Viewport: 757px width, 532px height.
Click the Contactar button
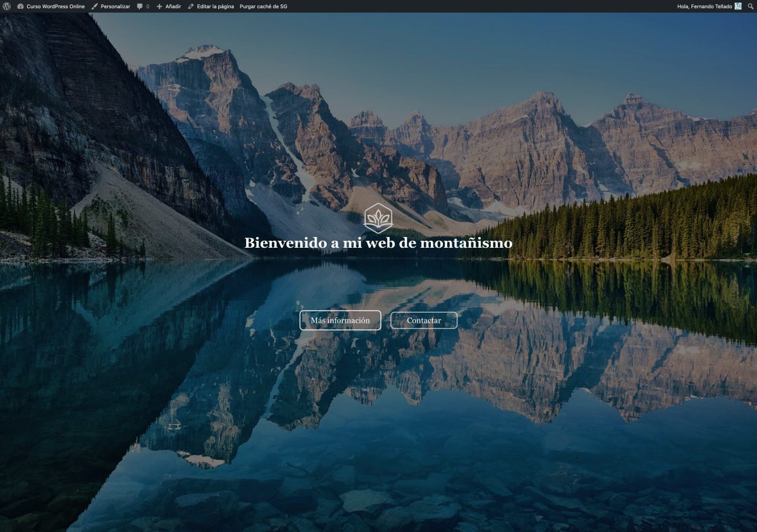click(423, 320)
